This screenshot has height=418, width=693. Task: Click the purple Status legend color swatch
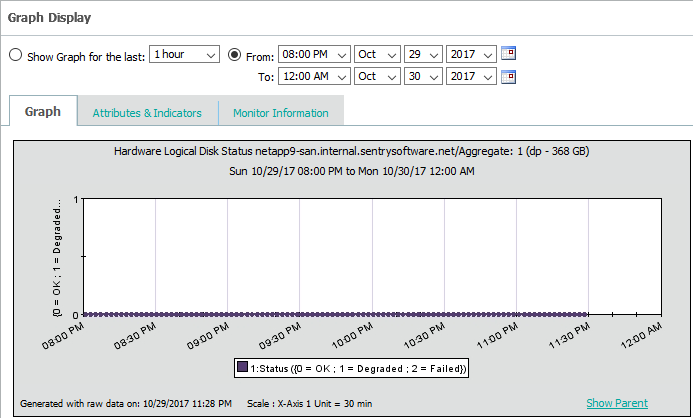(x=243, y=368)
